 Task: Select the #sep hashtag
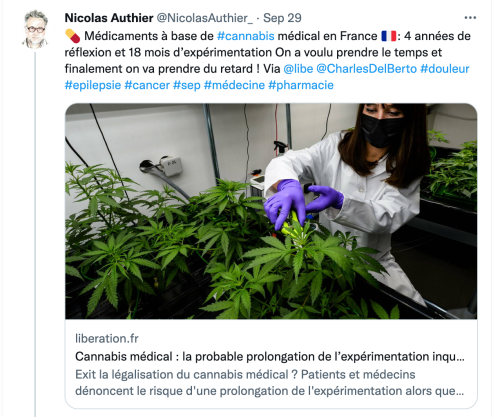(187, 85)
